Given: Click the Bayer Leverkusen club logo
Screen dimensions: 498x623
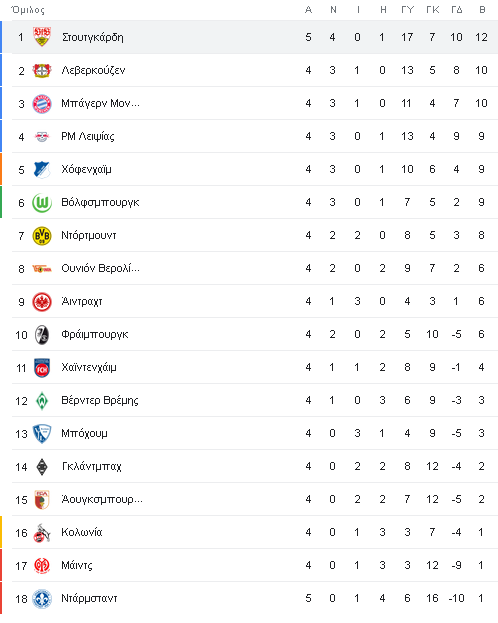Looking at the screenshot, I should tap(42, 70).
